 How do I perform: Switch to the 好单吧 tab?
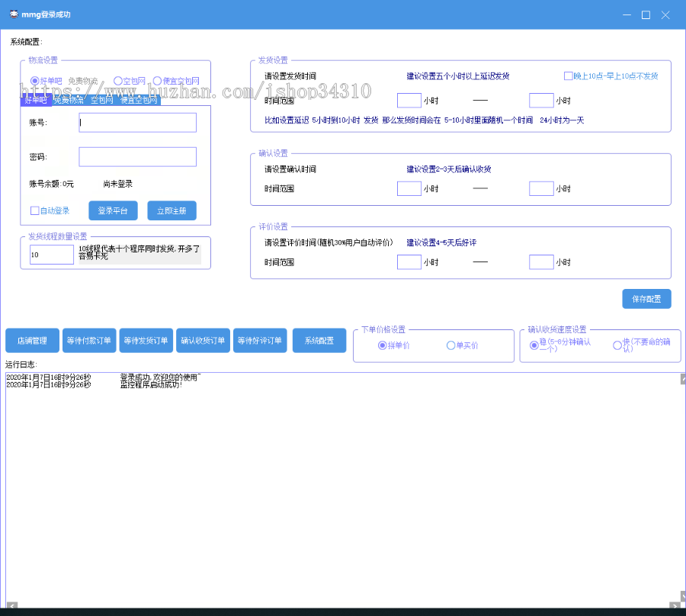pyautogui.click(x=36, y=100)
